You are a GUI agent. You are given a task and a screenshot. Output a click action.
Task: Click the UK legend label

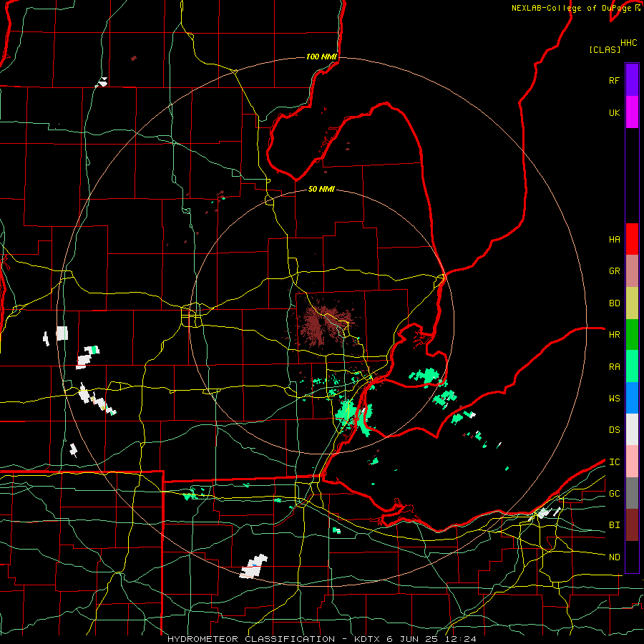[x=615, y=112]
